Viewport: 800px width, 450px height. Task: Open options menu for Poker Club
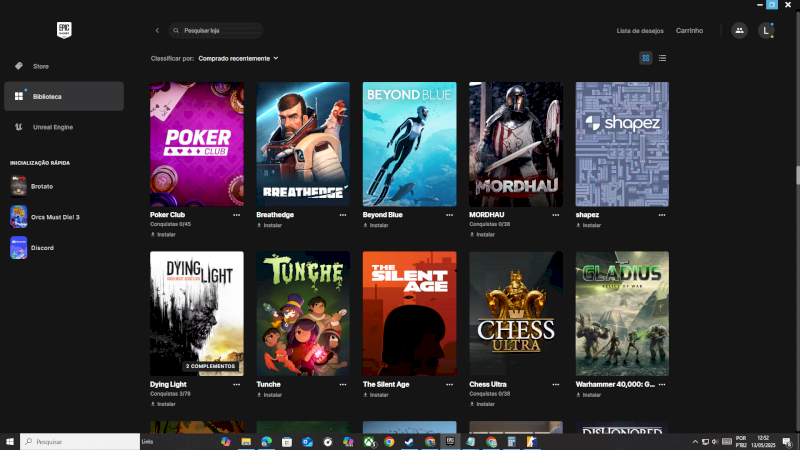(237, 214)
